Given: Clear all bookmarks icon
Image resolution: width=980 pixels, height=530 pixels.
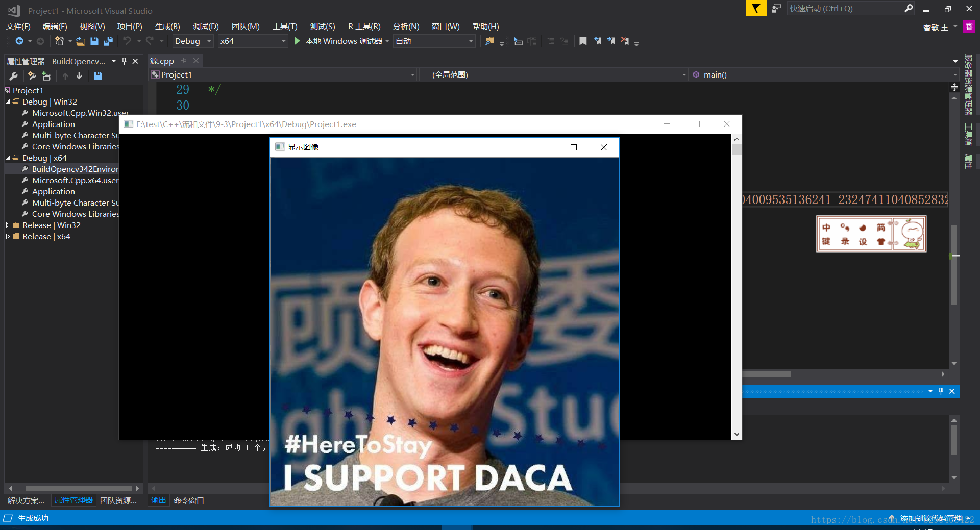Looking at the screenshot, I should click(625, 41).
